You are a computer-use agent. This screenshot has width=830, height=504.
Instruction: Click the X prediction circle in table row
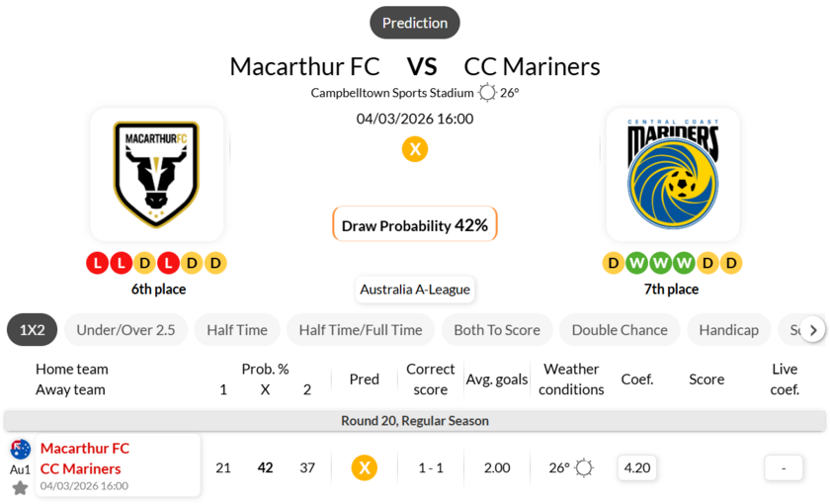[365, 467]
